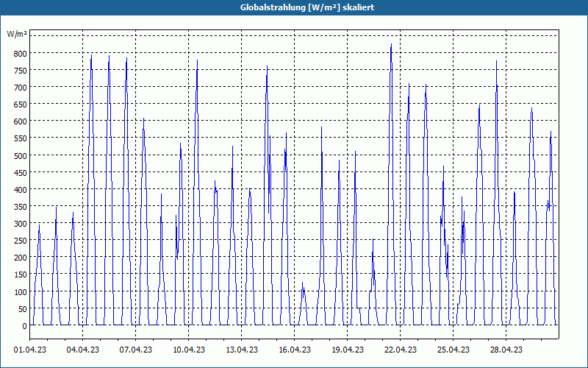This screenshot has width=588, height=368.
Task: Click the 19.04.23 date label
Action: (x=347, y=350)
